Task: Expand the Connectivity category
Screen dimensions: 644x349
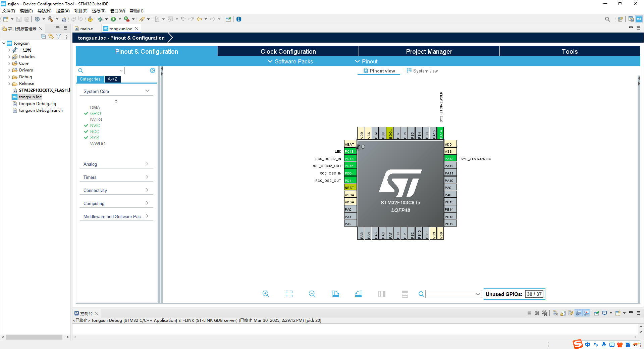Action: point(147,190)
